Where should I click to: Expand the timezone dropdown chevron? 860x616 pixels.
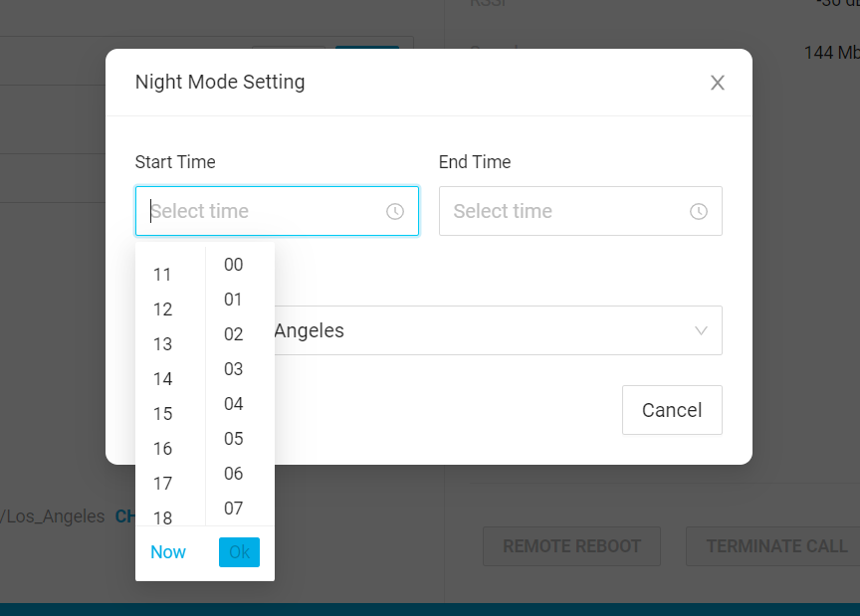pyautogui.click(x=701, y=330)
